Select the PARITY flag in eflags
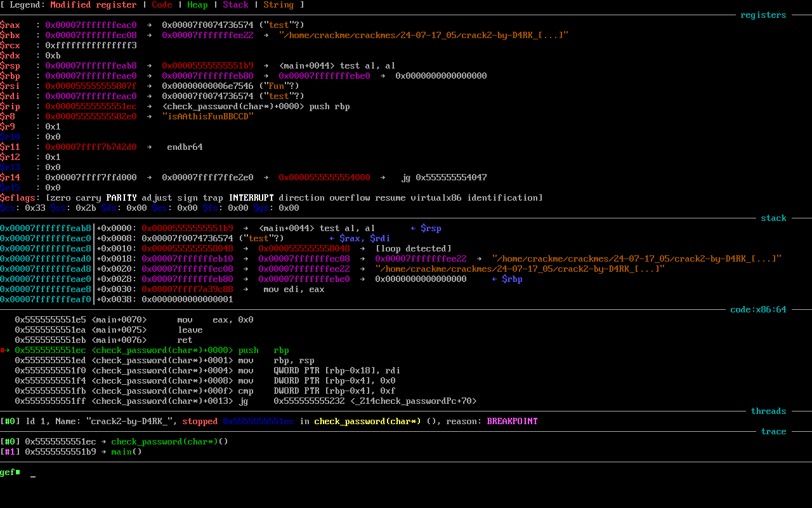 point(121,198)
